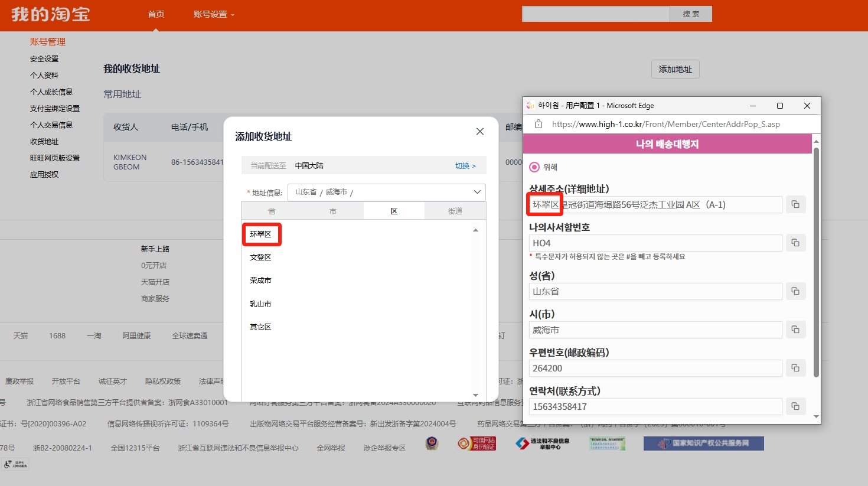Copy the city value 威海市
868x486 pixels.
[x=795, y=330]
